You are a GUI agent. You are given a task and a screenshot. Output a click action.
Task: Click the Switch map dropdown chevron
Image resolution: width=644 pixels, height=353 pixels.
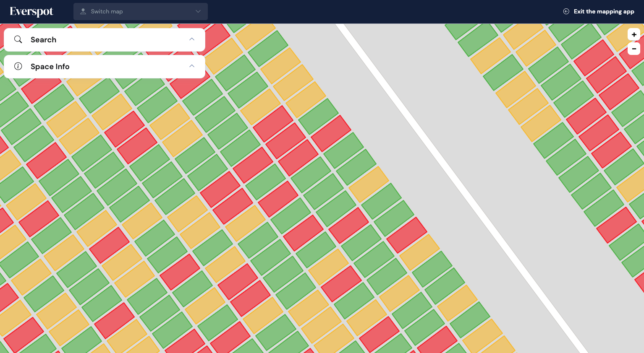[198, 12]
